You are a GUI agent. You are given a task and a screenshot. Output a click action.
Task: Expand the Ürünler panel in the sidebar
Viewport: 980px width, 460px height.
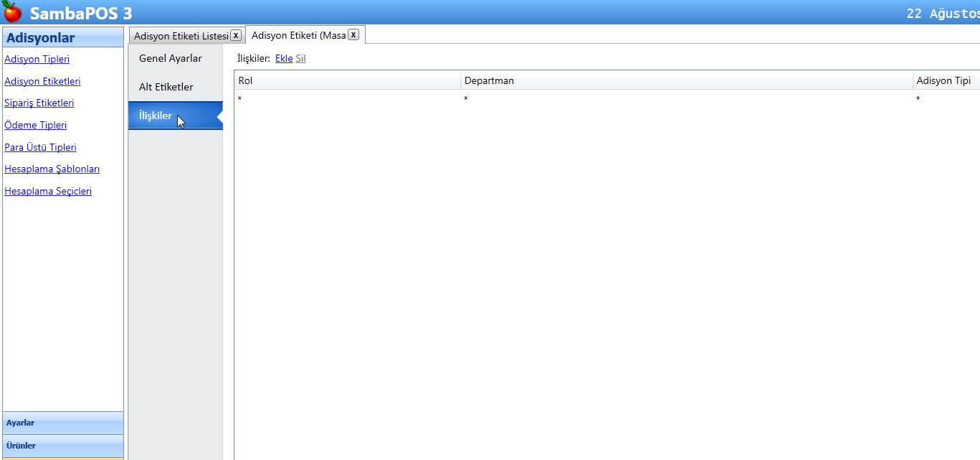(63, 446)
